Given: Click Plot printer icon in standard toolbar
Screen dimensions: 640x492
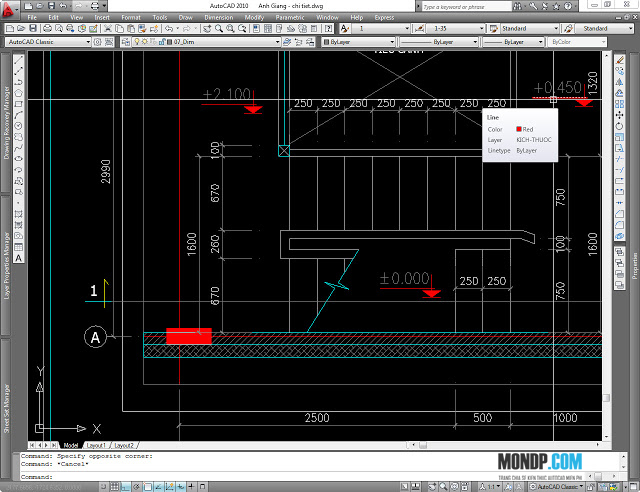Looking at the screenshot, I should click(48, 29).
